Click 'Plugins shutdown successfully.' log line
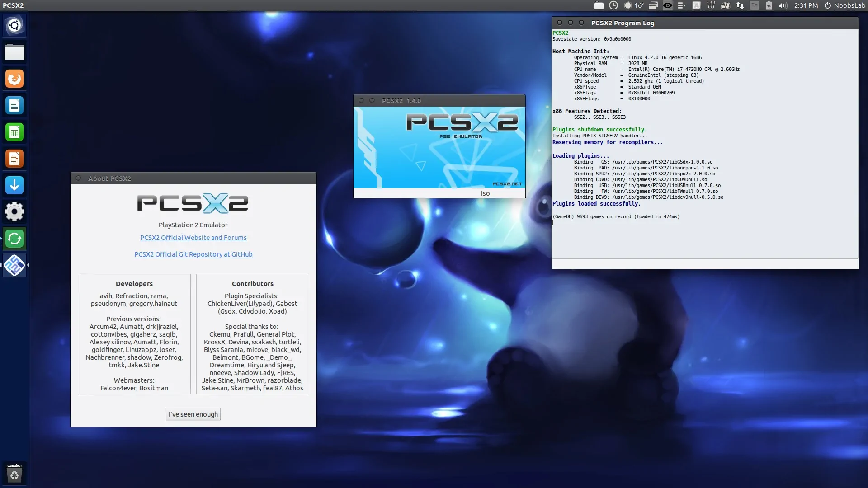This screenshot has width=868, height=488. point(599,130)
